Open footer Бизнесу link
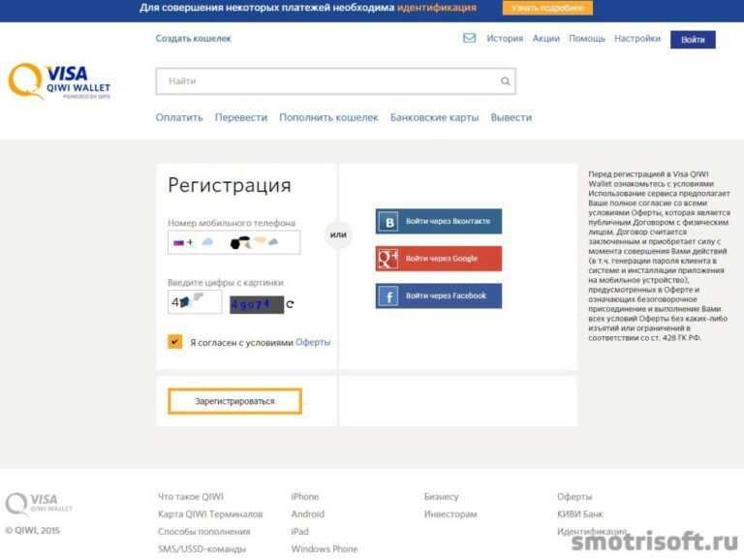This screenshot has width=744, height=560. pos(442,496)
